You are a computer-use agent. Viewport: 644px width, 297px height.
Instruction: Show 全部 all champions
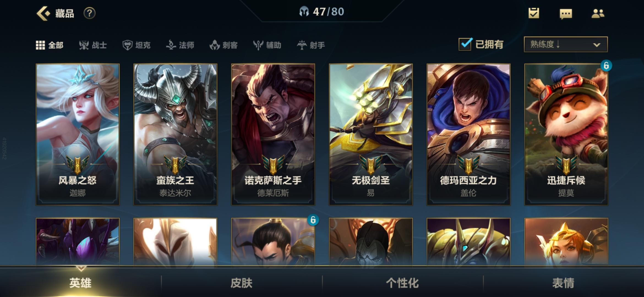(50, 45)
